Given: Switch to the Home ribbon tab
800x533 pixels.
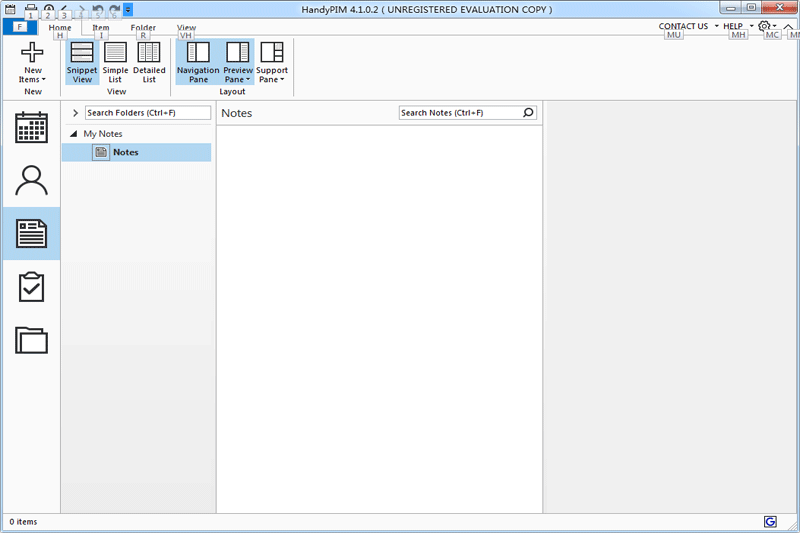Looking at the screenshot, I should [x=60, y=28].
